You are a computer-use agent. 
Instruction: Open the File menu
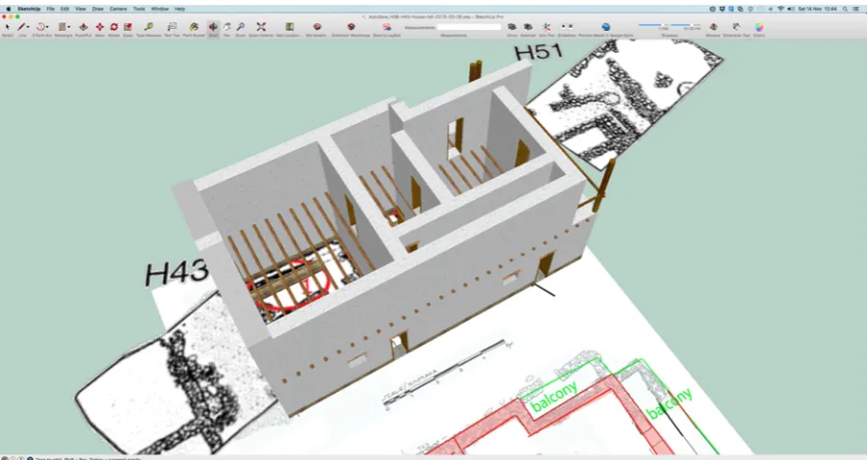click(50, 9)
